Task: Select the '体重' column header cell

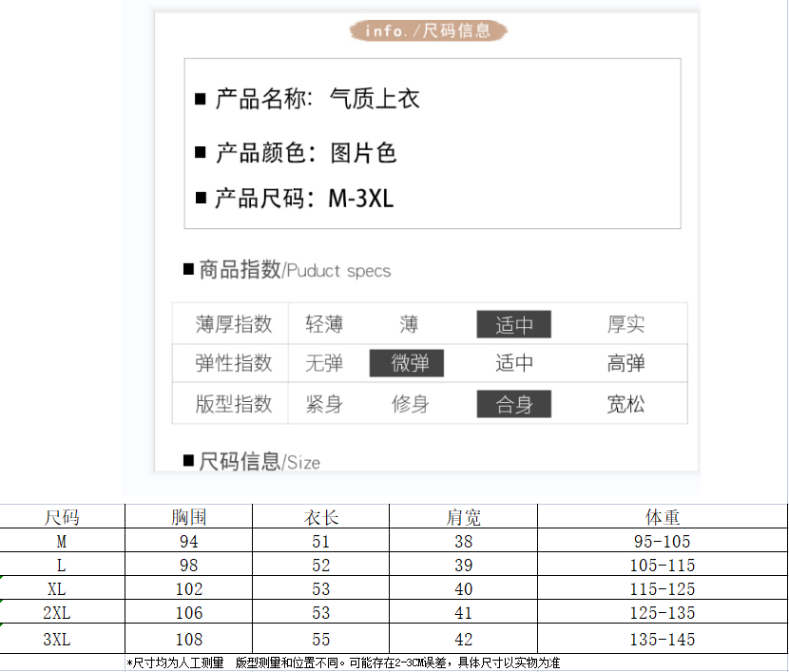Action: [663, 516]
